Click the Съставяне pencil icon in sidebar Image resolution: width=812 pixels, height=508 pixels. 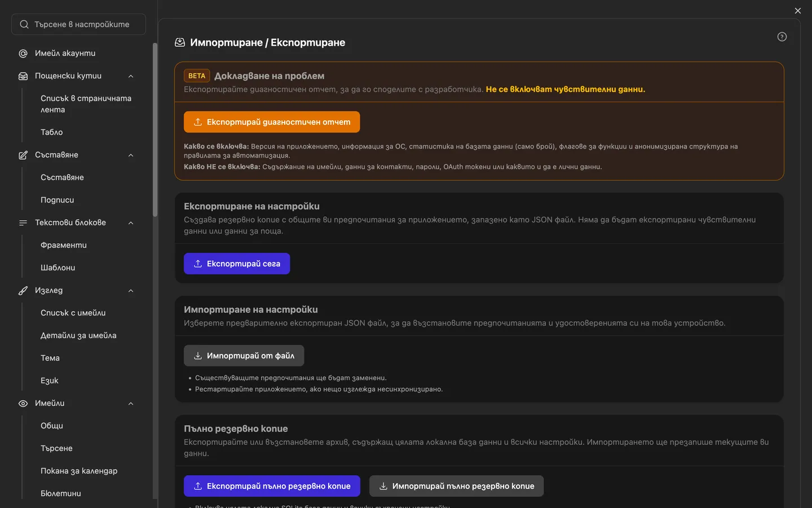[23, 155]
